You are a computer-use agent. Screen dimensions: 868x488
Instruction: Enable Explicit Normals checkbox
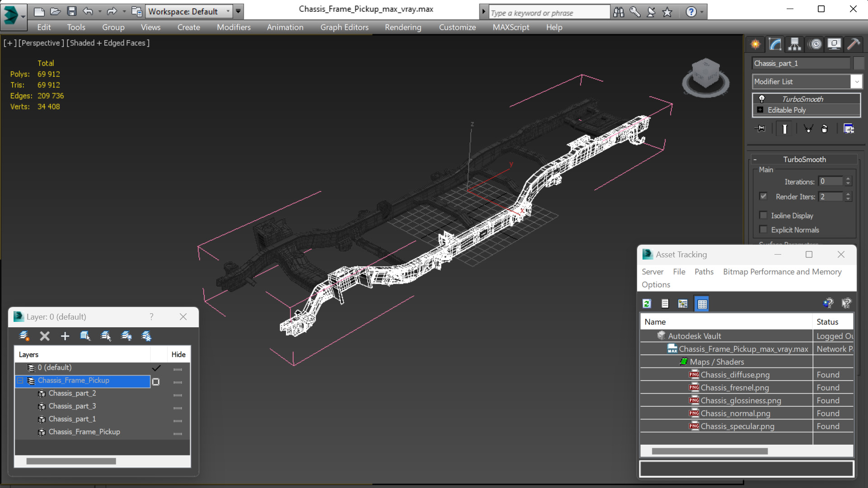[x=764, y=230]
